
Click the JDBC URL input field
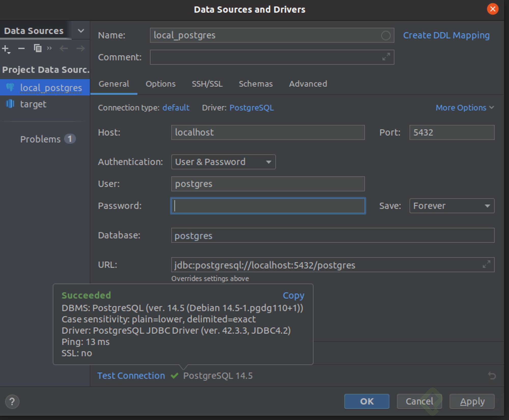coord(333,265)
